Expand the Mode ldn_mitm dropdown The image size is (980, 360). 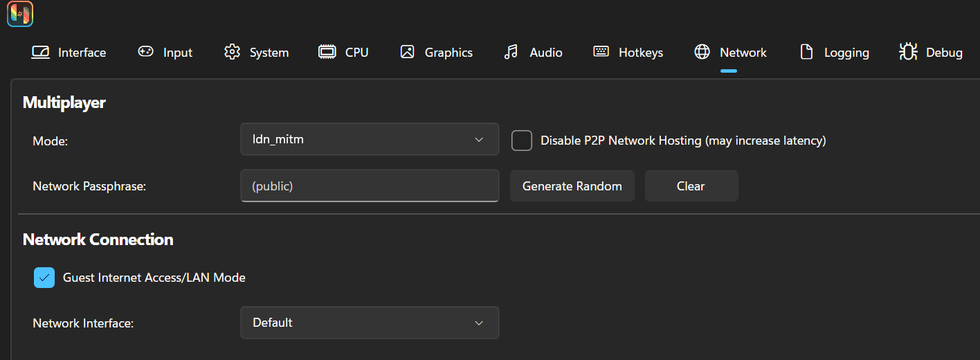pos(370,139)
